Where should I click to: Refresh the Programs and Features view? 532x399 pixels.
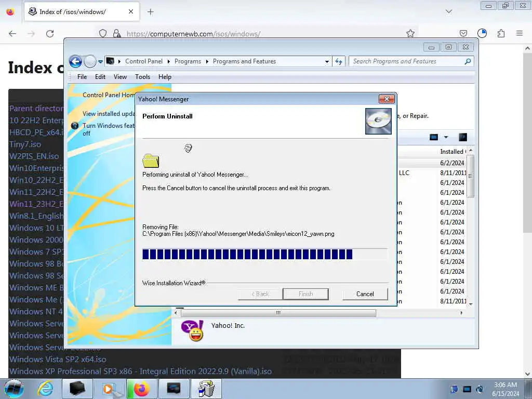point(339,61)
